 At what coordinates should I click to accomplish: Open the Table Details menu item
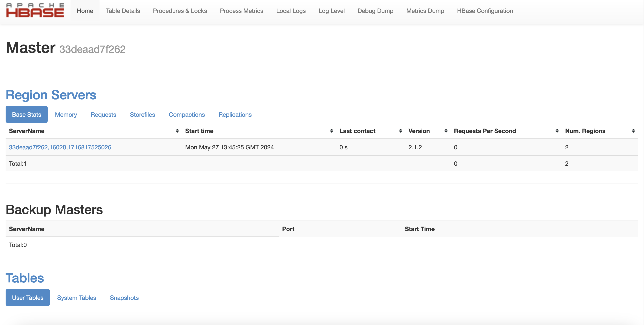[x=123, y=11]
